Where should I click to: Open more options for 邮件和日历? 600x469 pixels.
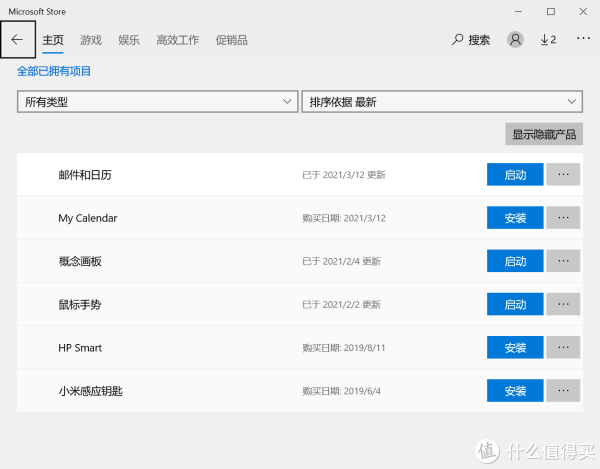(563, 174)
